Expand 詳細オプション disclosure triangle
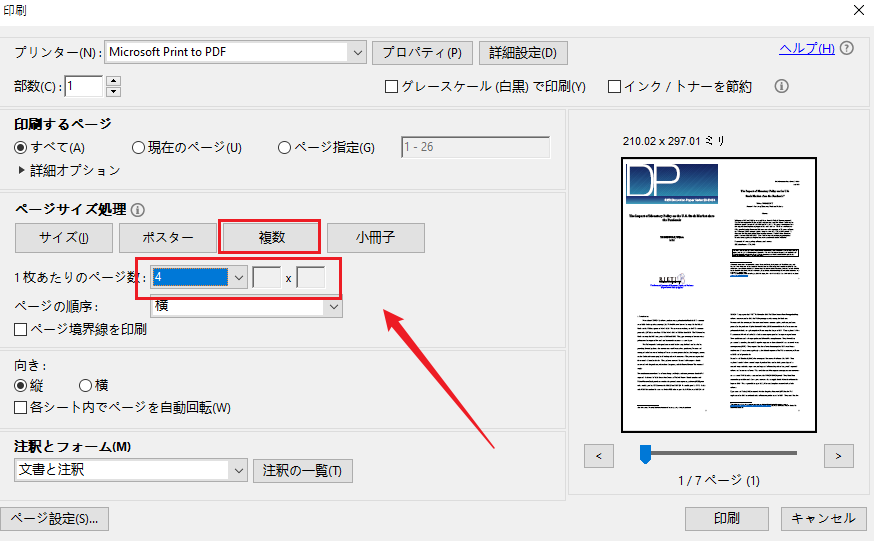 21,170
